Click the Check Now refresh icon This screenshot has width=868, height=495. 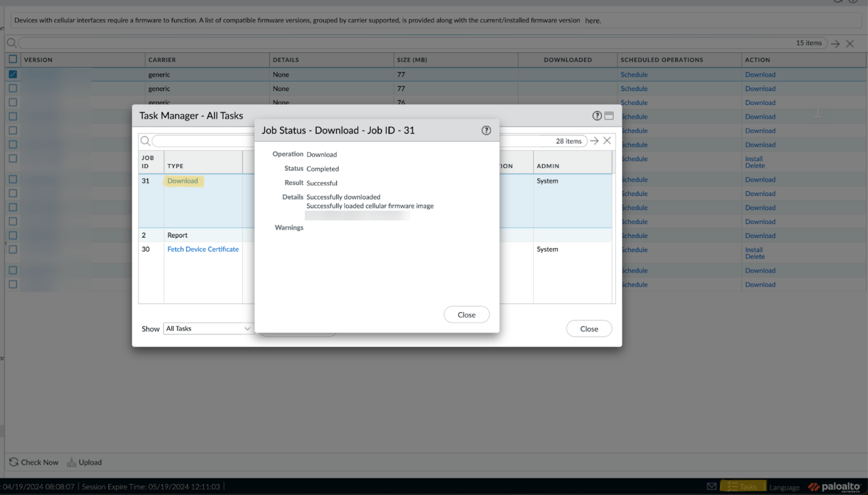(x=14, y=462)
